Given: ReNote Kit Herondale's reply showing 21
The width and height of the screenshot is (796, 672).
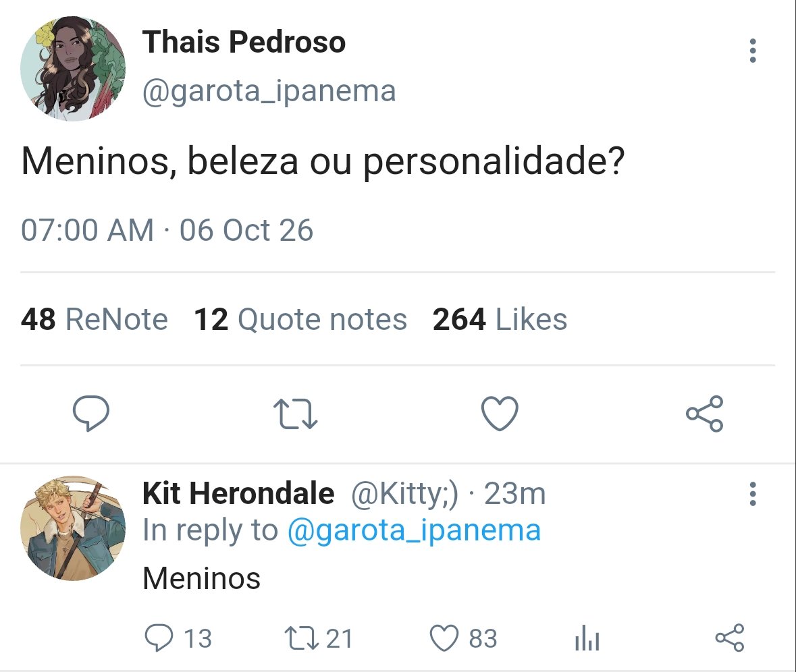Looking at the screenshot, I should (x=318, y=638).
